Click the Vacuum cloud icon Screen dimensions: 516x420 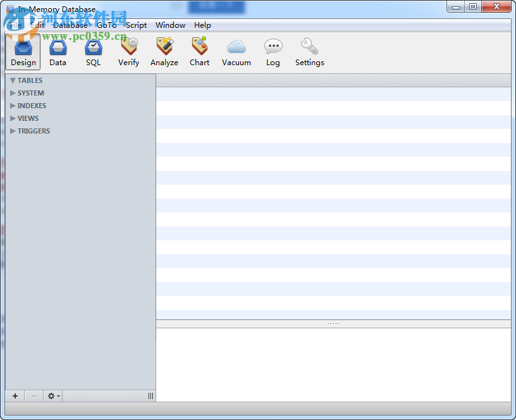236,51
